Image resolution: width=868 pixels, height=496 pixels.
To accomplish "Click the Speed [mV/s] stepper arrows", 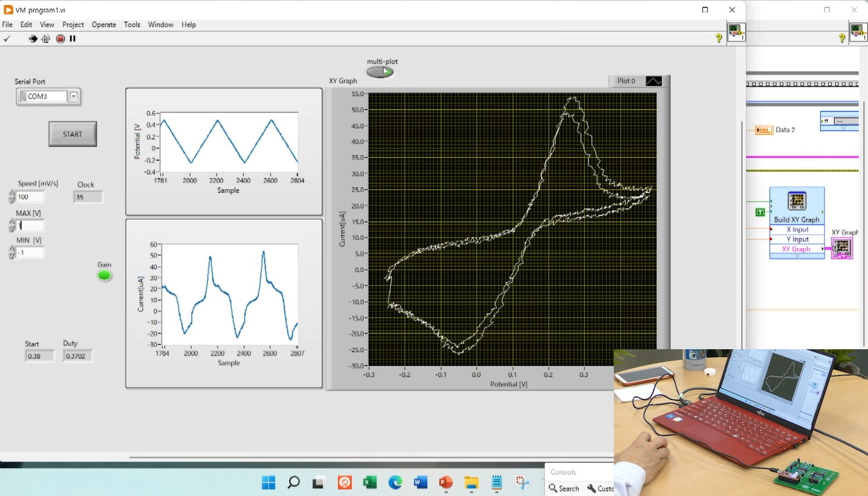I will [x=12, y=197].
